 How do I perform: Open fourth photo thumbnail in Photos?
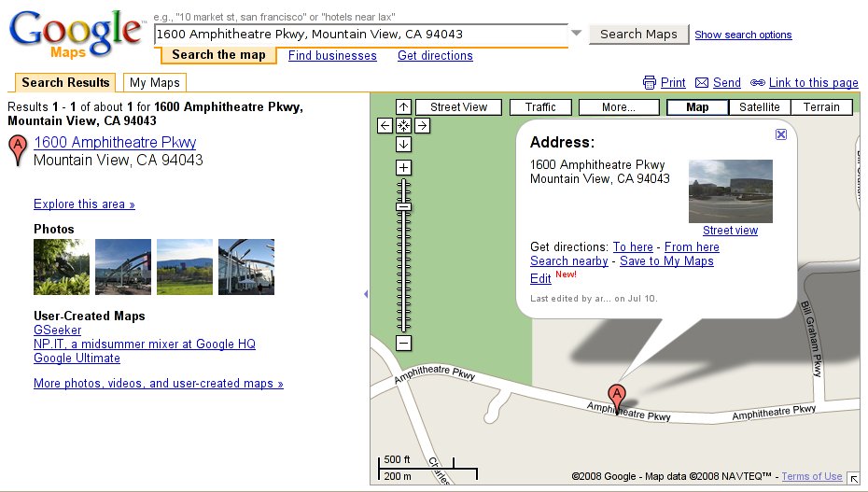point(246,267)
